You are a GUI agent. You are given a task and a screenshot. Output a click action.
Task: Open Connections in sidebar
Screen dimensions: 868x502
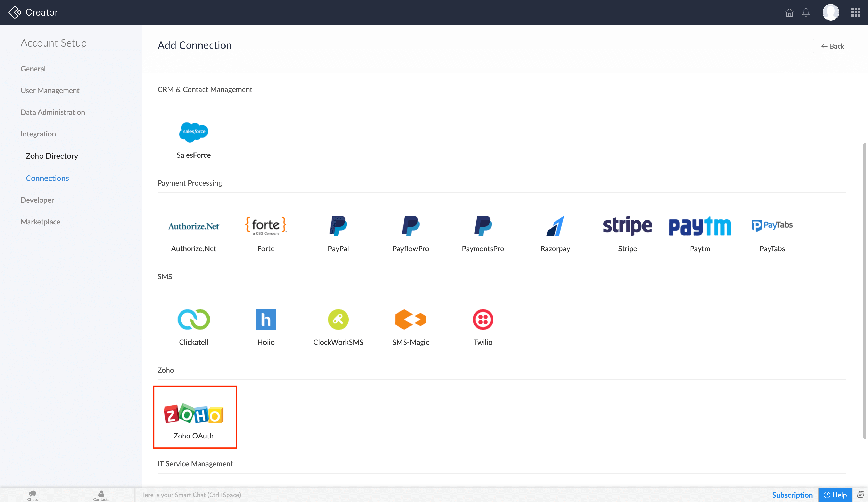[47, 178]
